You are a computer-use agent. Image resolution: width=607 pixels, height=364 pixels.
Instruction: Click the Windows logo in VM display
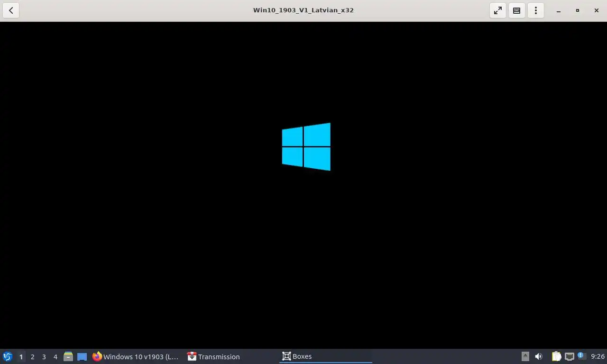coord(306,147)
